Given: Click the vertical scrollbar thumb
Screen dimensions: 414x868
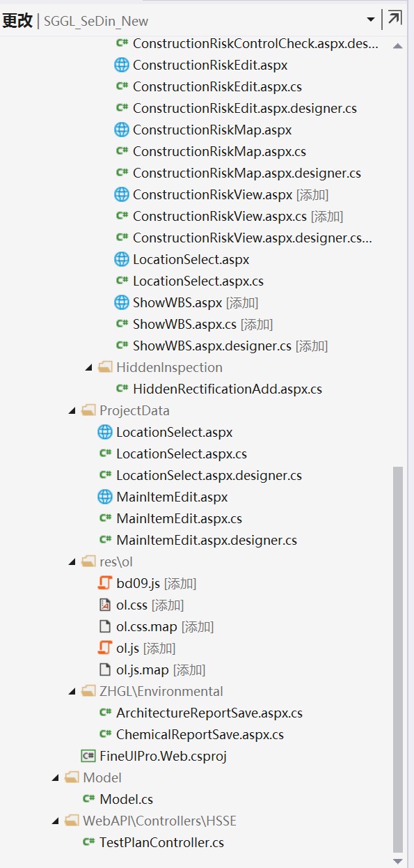Looking at the screenshot, I should 398,660.
